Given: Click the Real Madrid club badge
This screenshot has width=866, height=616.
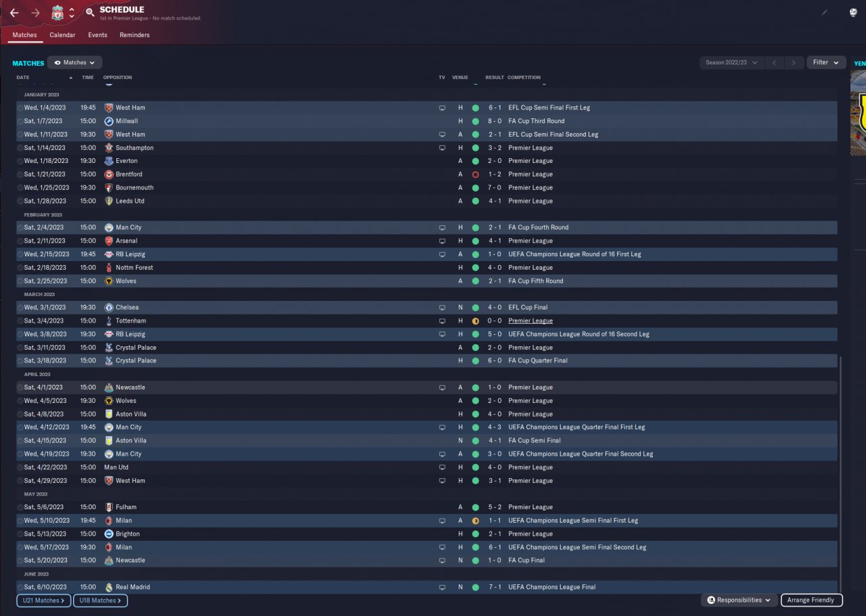Looking at the screenshot, I should (108, 587).
